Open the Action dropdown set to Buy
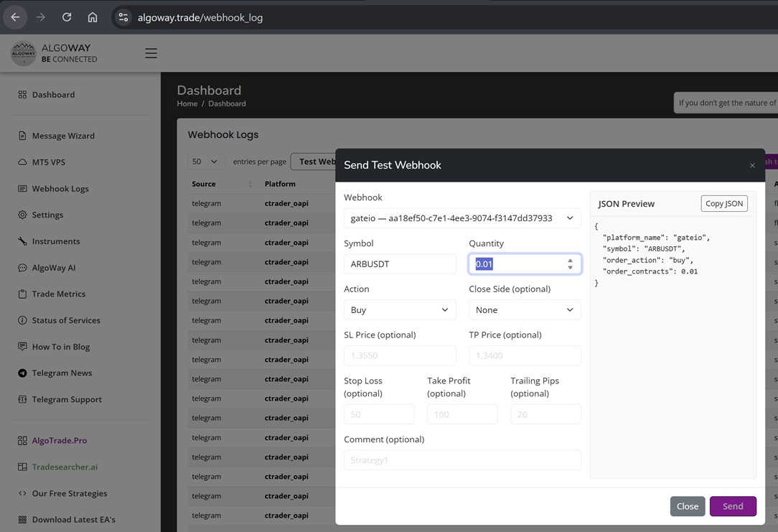778x532 pixels. 400,309
